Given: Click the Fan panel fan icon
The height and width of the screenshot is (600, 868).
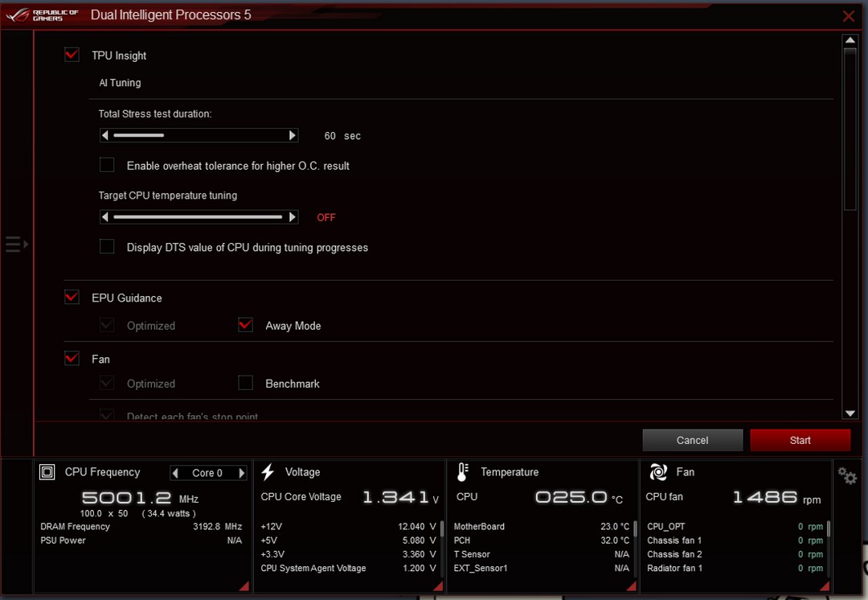Looking at the screenshot, I should [658, 472].
